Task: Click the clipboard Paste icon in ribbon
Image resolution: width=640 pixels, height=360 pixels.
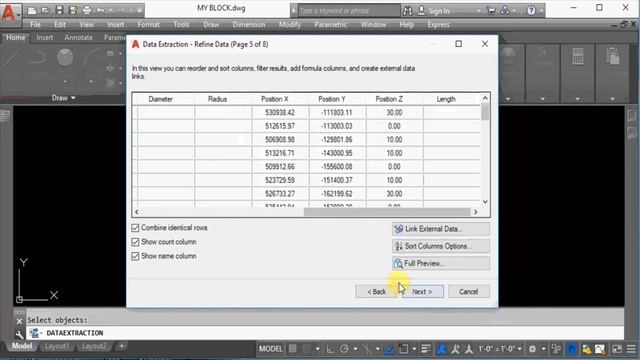Action: [612, 57]
